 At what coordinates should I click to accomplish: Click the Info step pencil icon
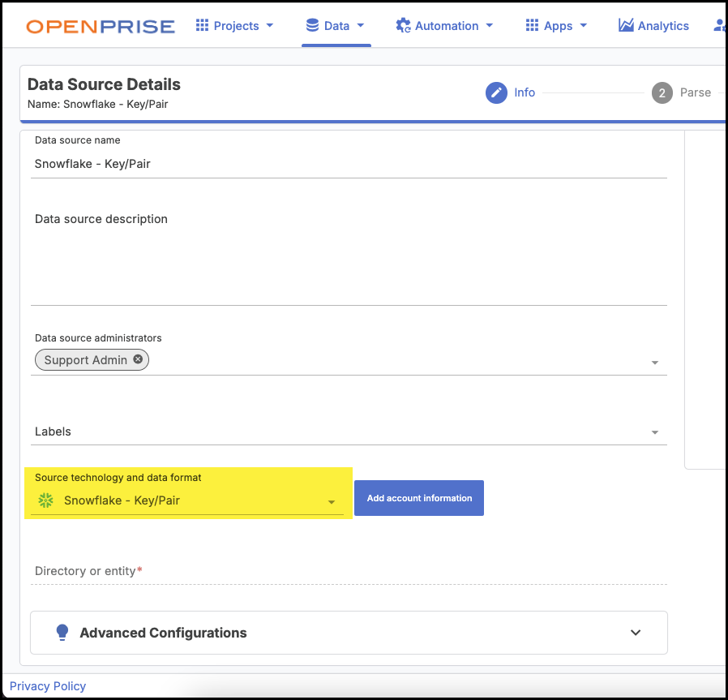[496, 93]
